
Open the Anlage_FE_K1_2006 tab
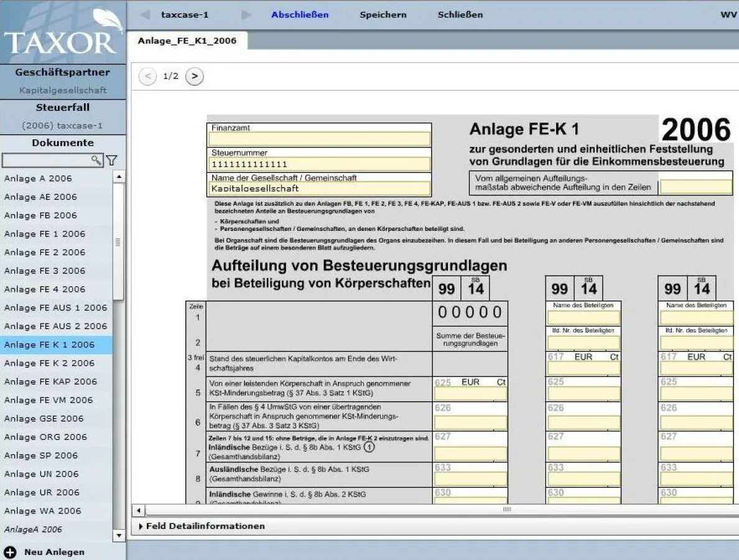click(187, 41)
